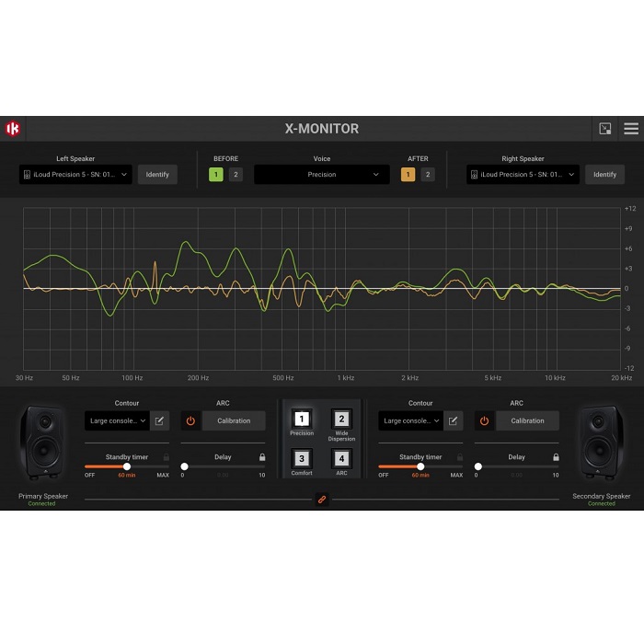Open right Contour Large console dropdown
The width and height of the screenshot is (644, 644).
(410, 421)
